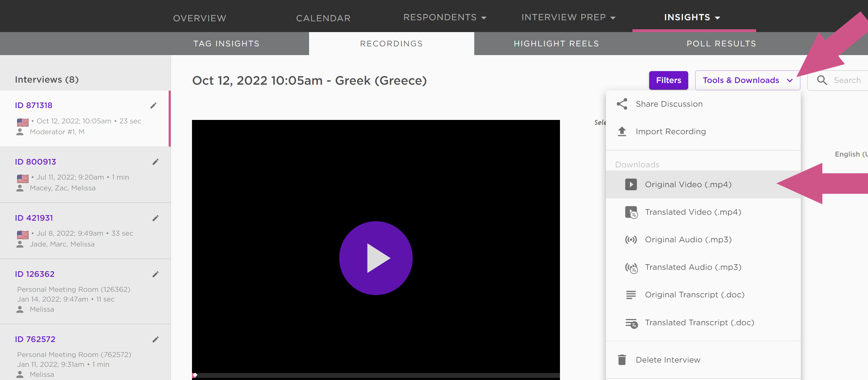868x380 pixels.
Task: Click 'Oct 12, 2022 10:05am - Greek (Greece)' title
Action: [x=309, y=81]
